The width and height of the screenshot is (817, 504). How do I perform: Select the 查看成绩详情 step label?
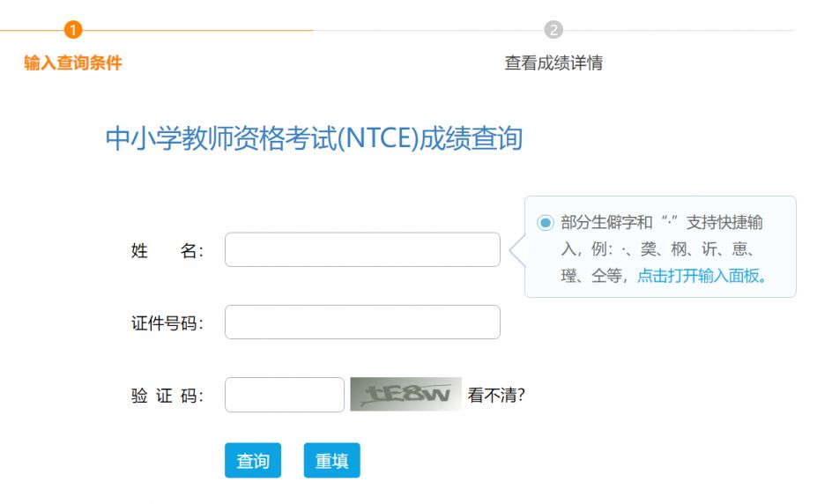[x=553, y=63]
